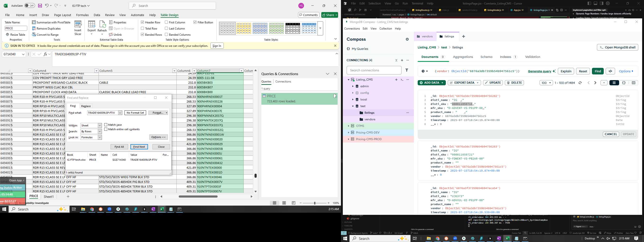Click the Excel zoom slider handle
644x242 pixels.
click(315, 203)
